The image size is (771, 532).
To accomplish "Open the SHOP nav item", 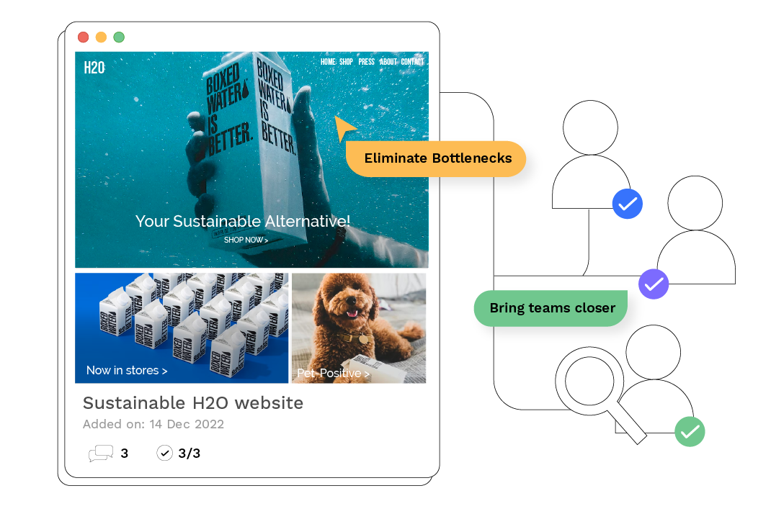I will 346,62.
